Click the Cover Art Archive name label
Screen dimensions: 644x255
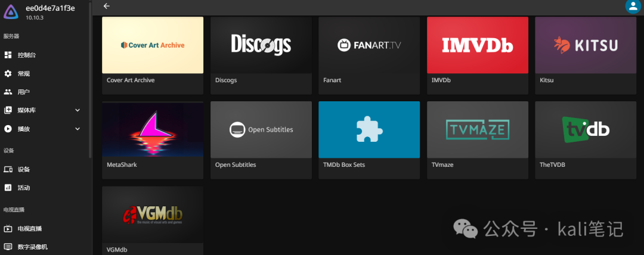tap(131, 80)
